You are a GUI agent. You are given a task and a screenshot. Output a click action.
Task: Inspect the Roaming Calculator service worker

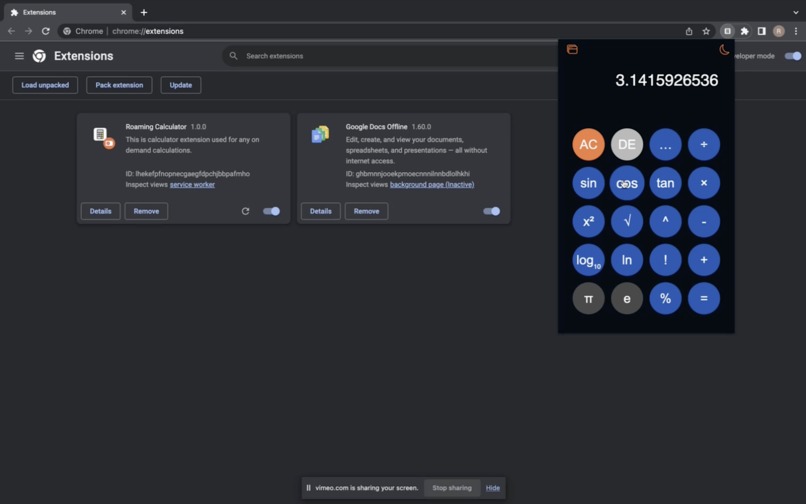click(192, 185)
